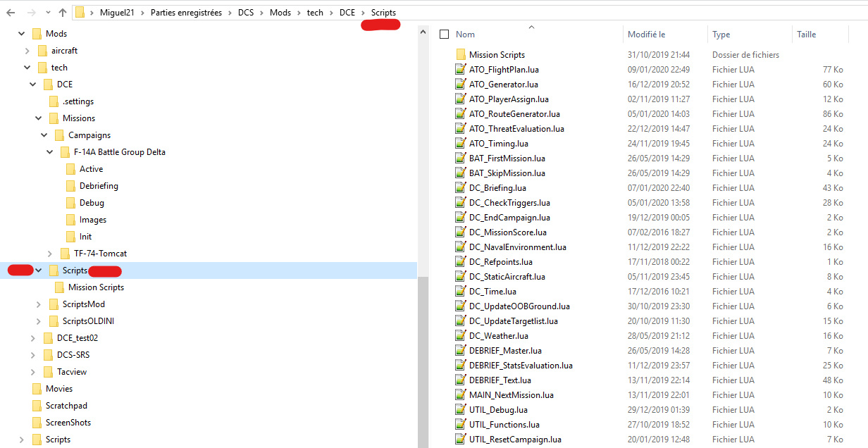Click the Back navigation arrow
This screenshot has height=448, width=868.
point(11,13)
